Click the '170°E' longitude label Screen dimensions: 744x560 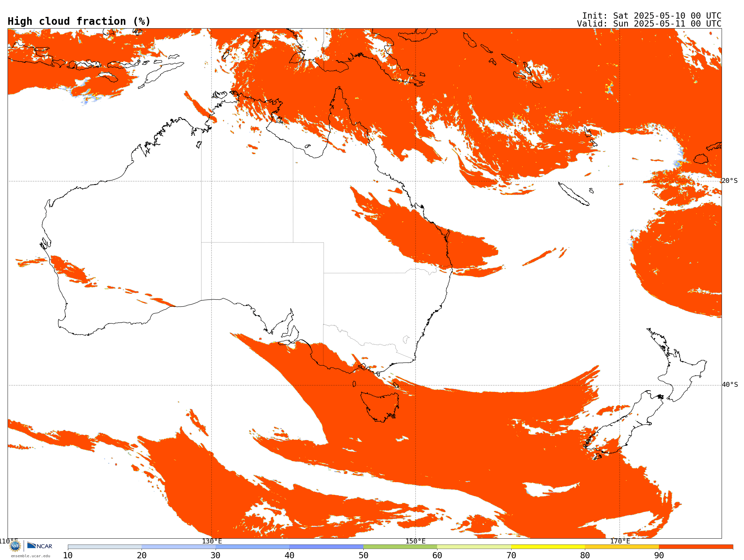click(x=620, y=541)
